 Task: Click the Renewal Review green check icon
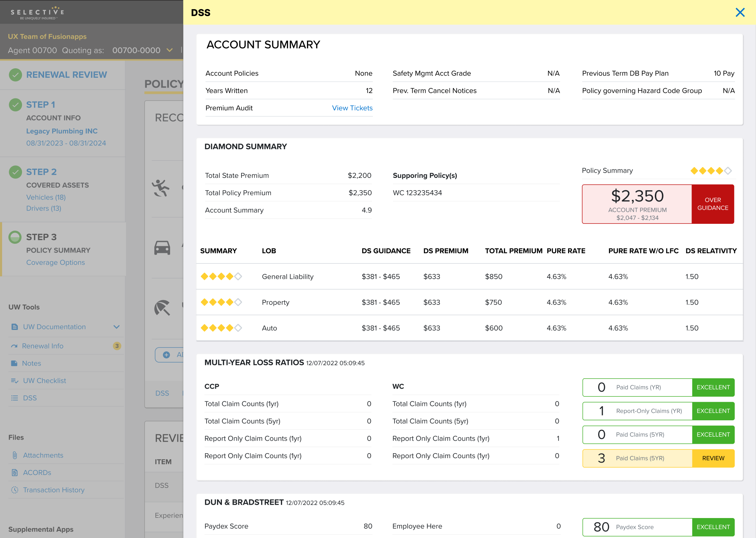pos(15,75)
